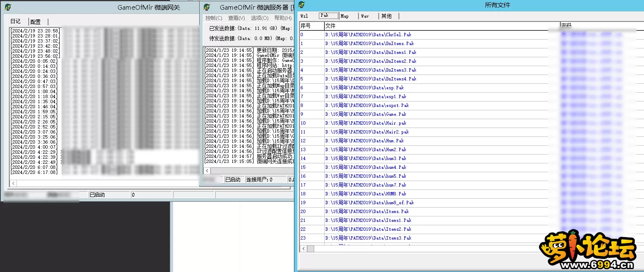Select the DnItems3.Pak row
The height and width of the screenshot is (272, 644).
click(x=471, y=70)
